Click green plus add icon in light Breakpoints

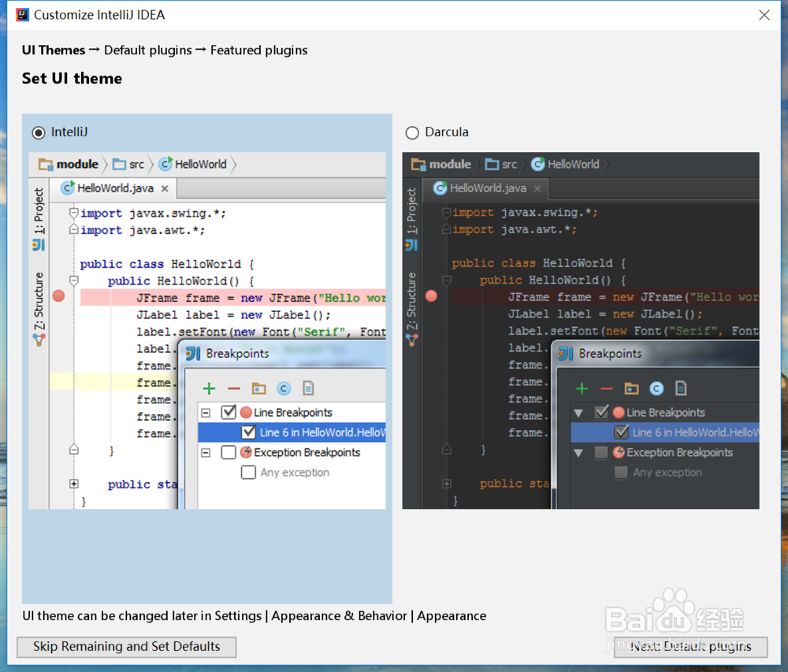click(209, 388)
